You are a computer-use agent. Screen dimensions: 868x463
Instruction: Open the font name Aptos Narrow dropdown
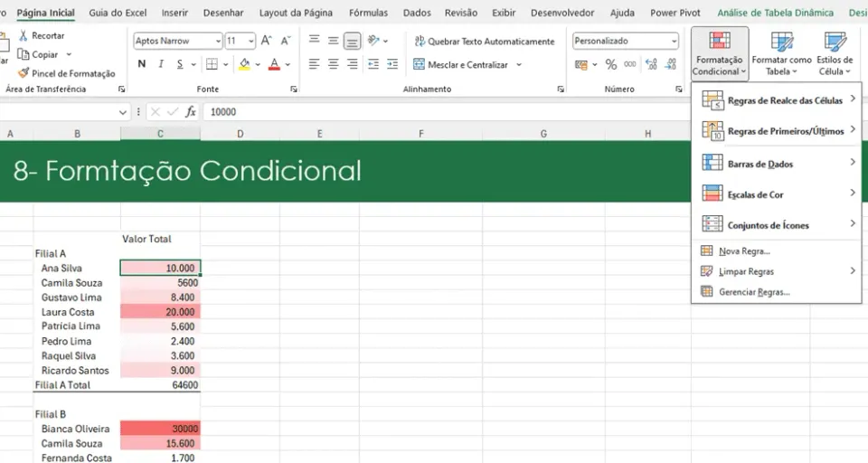[218, 41]
